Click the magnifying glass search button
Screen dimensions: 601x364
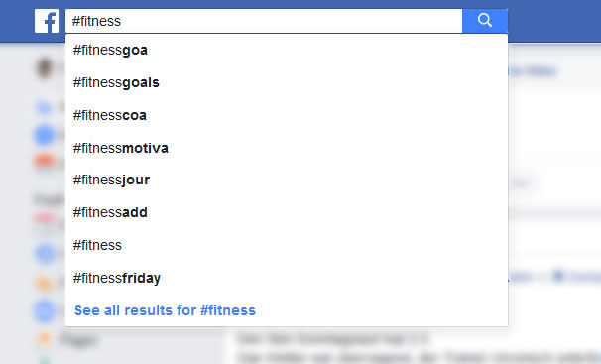485,21
